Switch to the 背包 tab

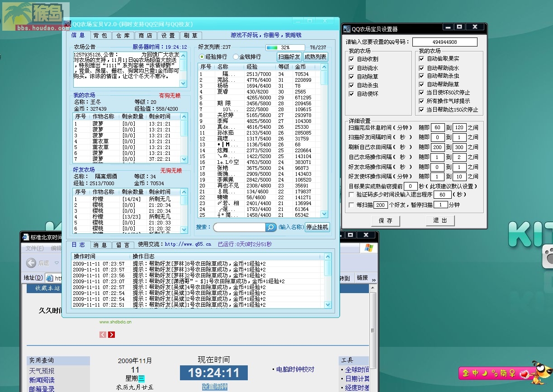(100, 36)
